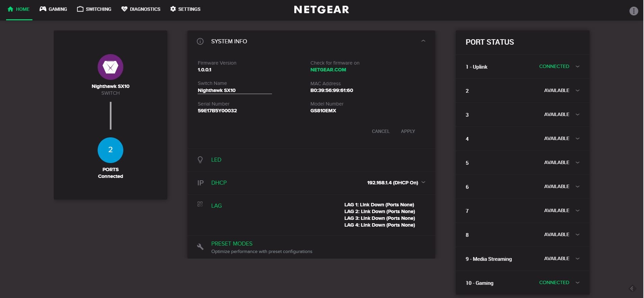The height and width of the screenshot is (298, 644).
Task: Expand port 7 details
Action: click(x=577, y=211)
